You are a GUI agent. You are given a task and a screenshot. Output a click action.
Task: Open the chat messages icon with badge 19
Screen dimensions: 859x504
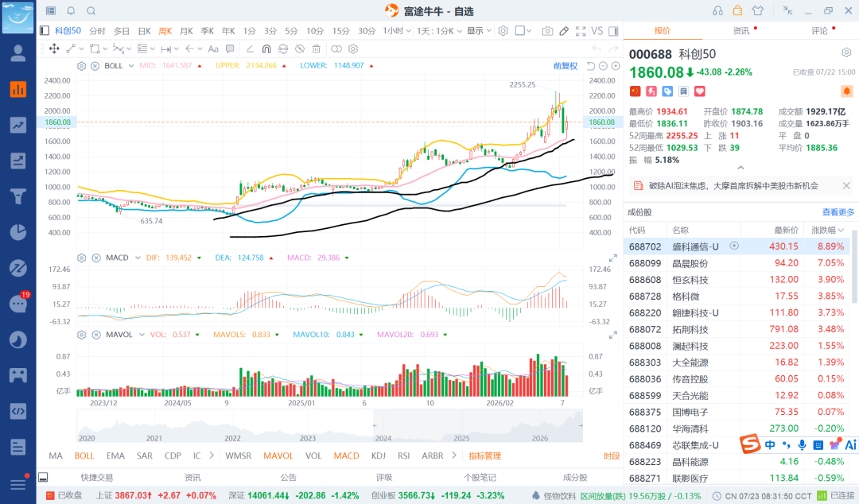18,304
